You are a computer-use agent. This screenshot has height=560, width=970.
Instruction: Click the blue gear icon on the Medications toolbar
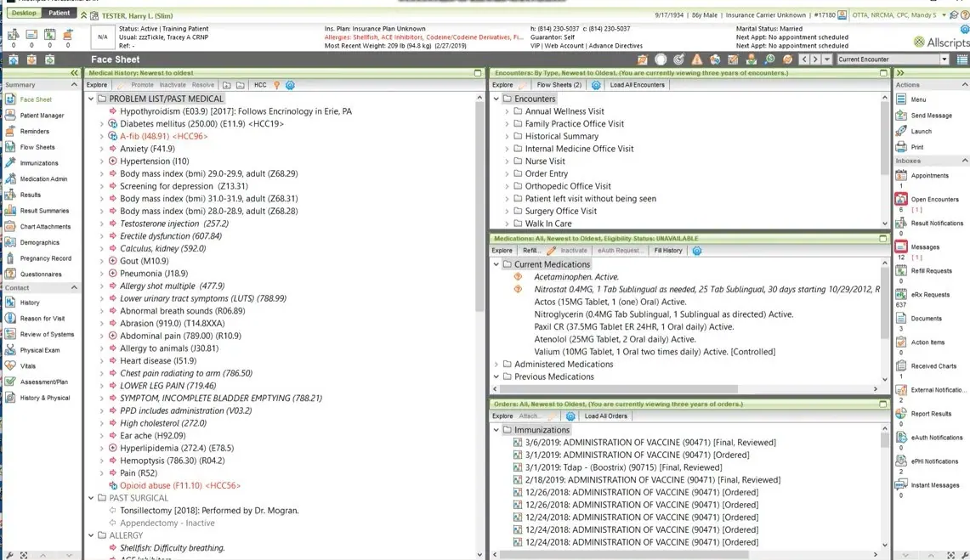(x=697, y=250)
